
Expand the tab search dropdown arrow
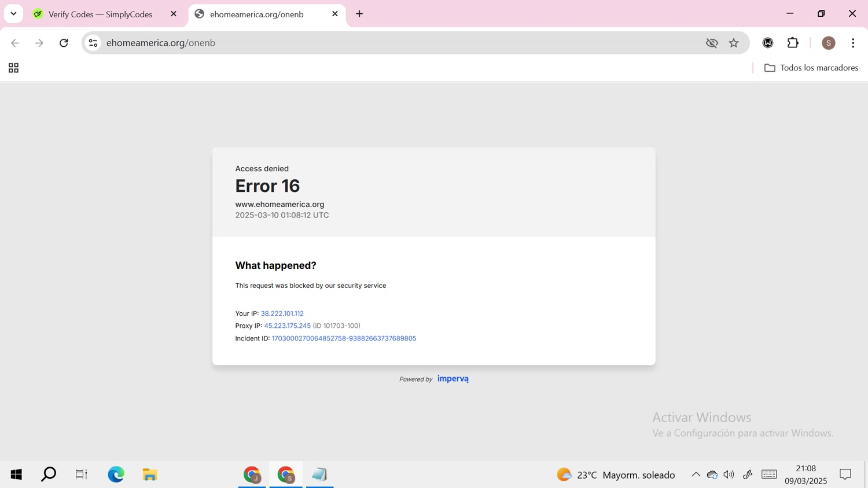pyautogui.click(x=13, y=13)
